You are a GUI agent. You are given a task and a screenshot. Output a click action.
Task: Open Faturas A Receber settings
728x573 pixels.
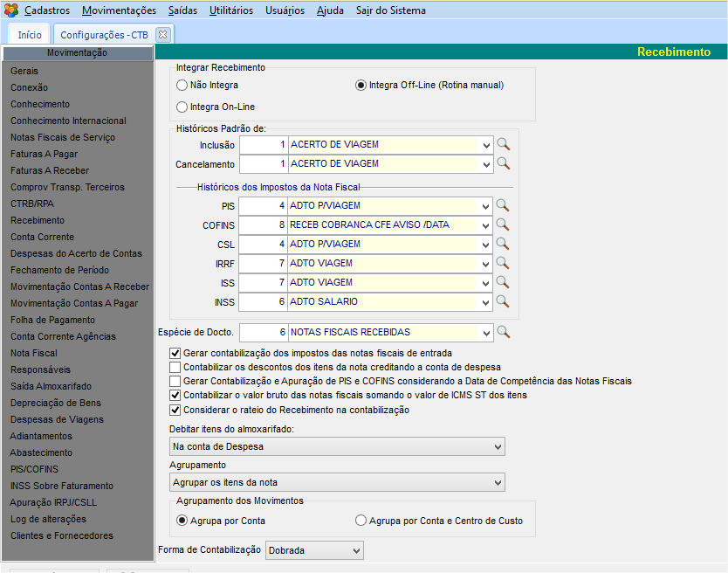(x=50, y=170)
